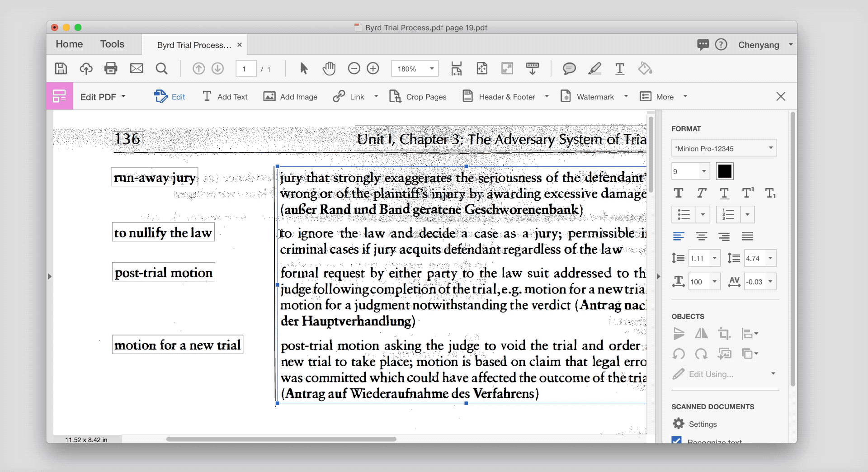Align text right
Viewport: 868px width, 472px height.
coord(724,236)
